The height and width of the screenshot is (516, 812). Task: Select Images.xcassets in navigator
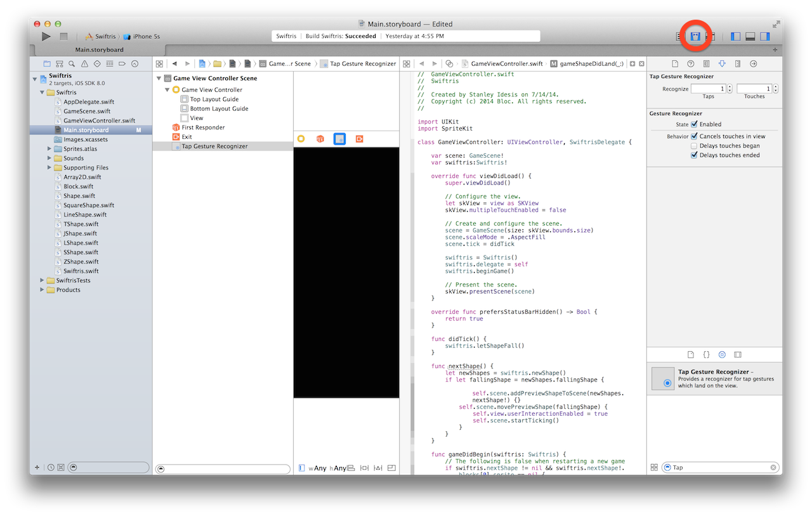pos(86,139)
